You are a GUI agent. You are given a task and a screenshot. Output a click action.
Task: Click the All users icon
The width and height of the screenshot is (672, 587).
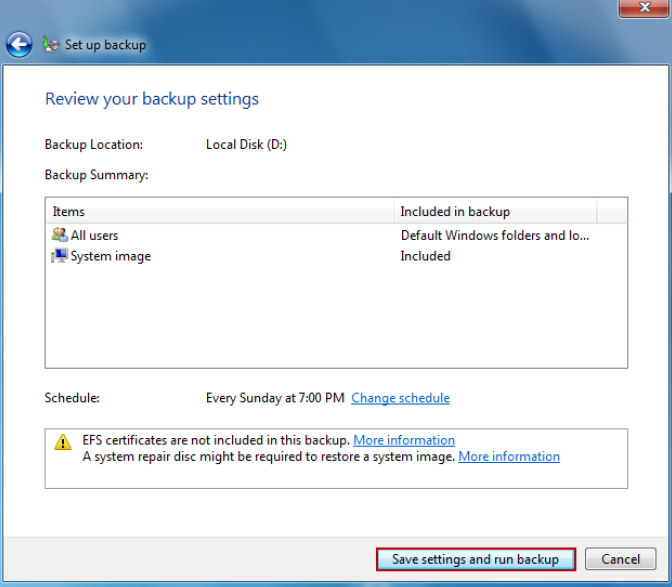pos(60,235)
